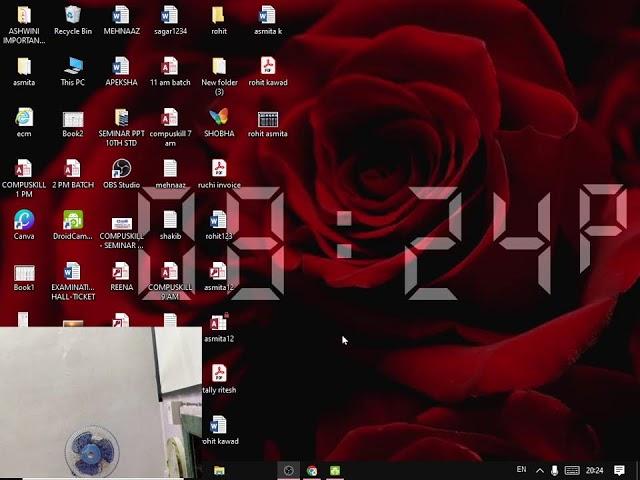The image size is (640, 480).
Task: Click the microphone tray icon
Action: [554, 471]
